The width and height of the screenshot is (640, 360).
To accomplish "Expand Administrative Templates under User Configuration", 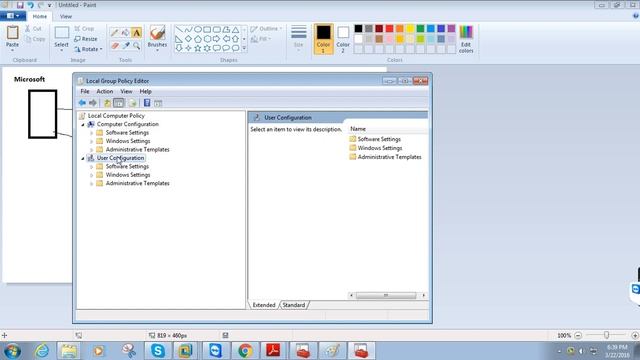I will click(x=91, y=184).
